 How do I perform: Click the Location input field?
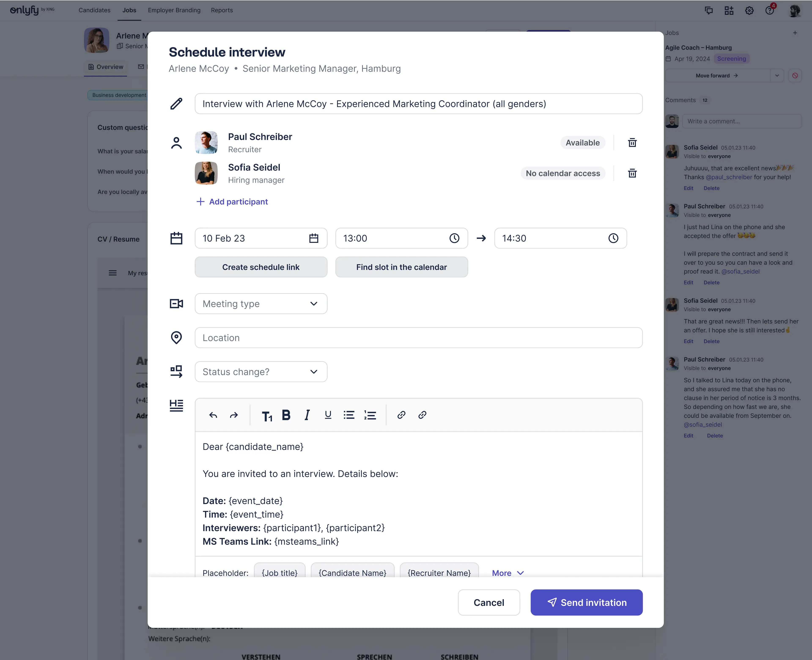point(419,338)
